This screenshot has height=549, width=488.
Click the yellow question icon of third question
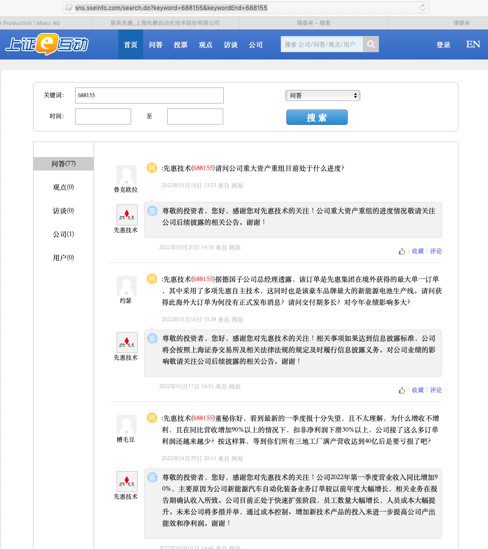pos(152,418)
